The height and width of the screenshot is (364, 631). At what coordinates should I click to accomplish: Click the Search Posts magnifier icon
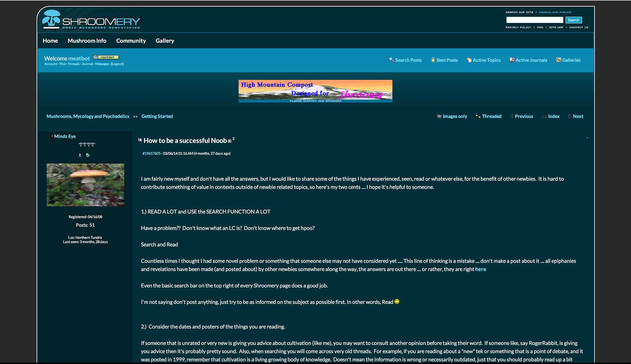click(x=392, y=60)
